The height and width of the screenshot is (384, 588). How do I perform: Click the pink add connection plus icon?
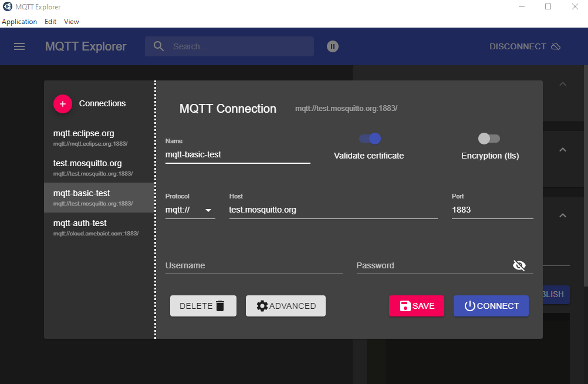pos(63,103)
